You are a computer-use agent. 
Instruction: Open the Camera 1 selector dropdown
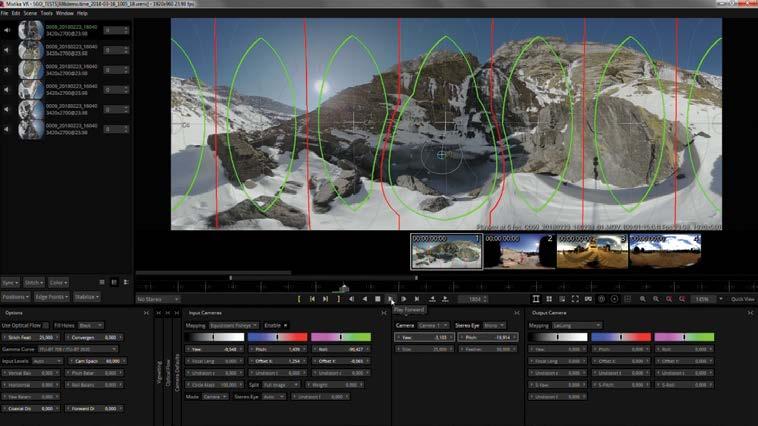point(433,325)
